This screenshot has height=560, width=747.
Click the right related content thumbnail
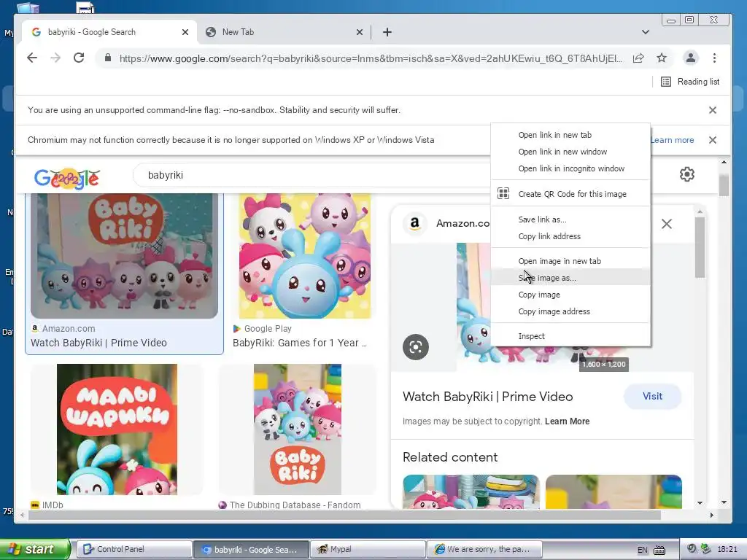click(x=614, y=491)
